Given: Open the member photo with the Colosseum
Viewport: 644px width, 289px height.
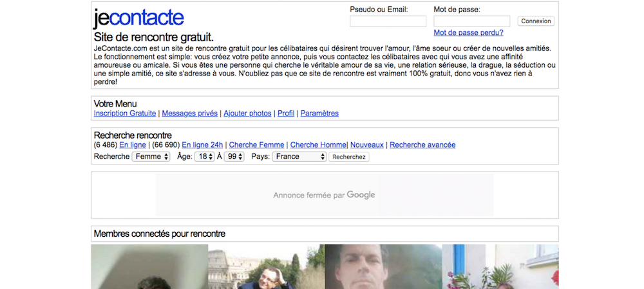Looking at the screenshot, I should (266, 267).
